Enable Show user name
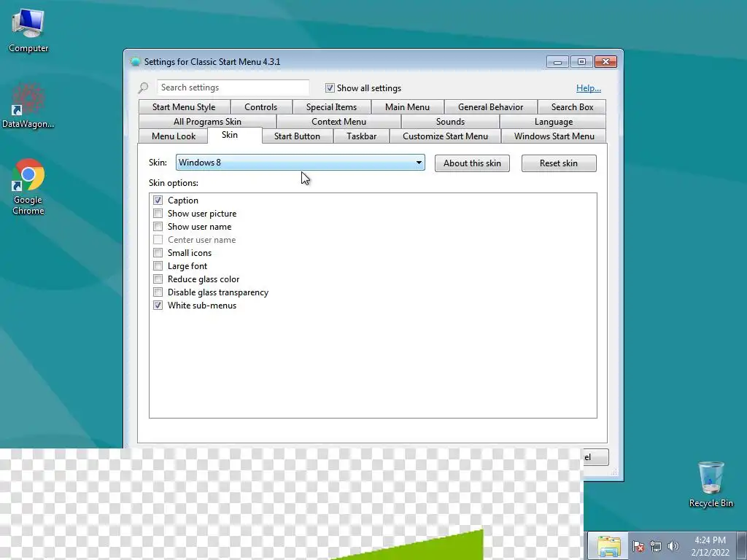 pos(158,227)
